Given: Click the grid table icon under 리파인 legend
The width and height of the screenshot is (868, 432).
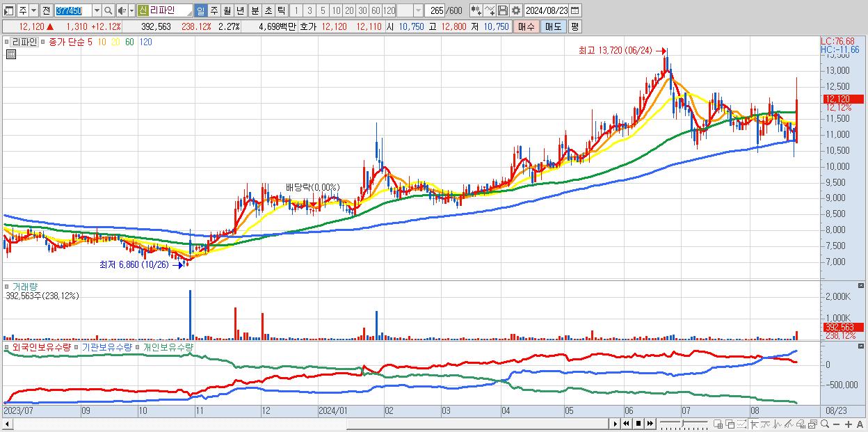Looking at the screenshot, I should (10, 54).
